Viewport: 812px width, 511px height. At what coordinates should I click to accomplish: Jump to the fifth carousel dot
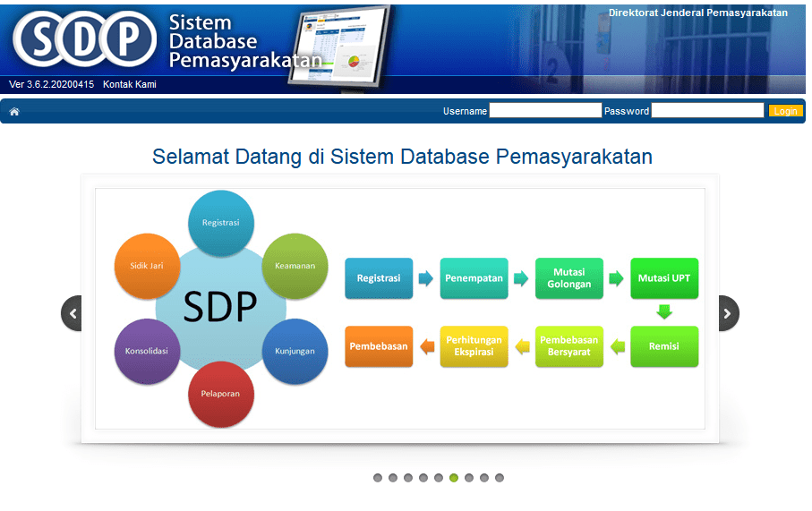(x=439, y=478)
